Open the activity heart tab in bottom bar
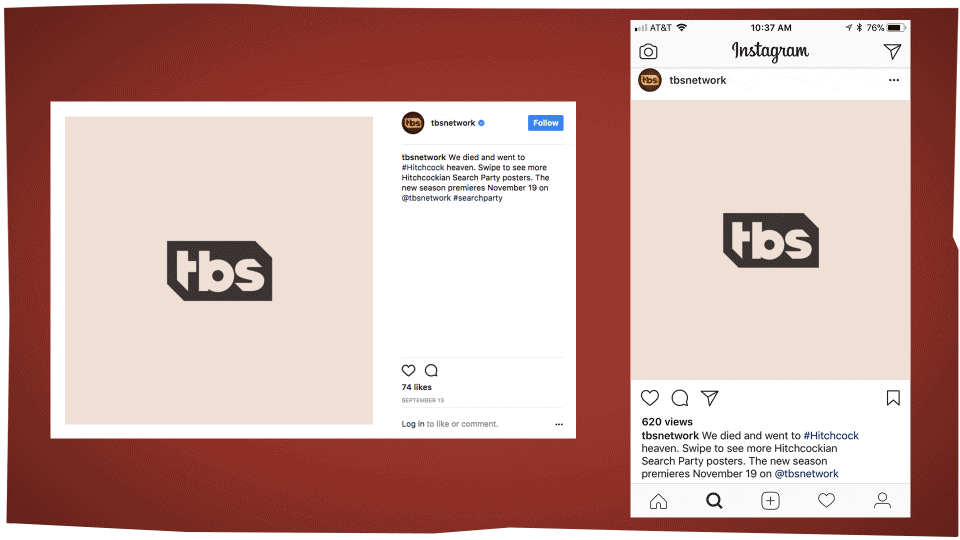The image size is (960, 540). coord(827,501)
